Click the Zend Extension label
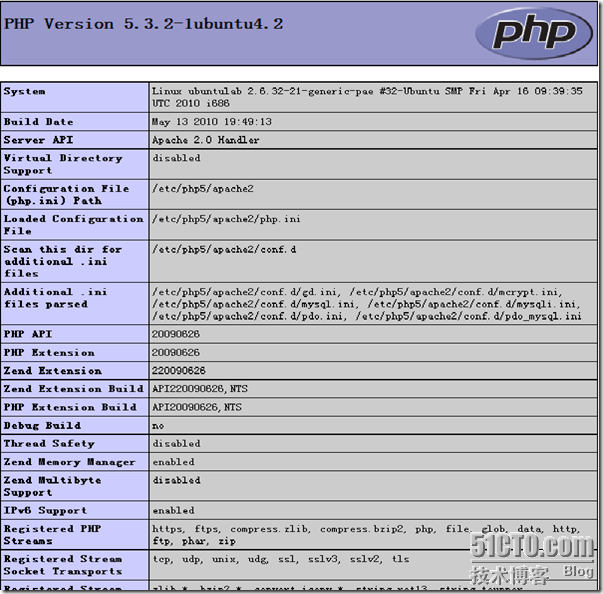This screenshot has width=603, height=594. coord(53,371)
